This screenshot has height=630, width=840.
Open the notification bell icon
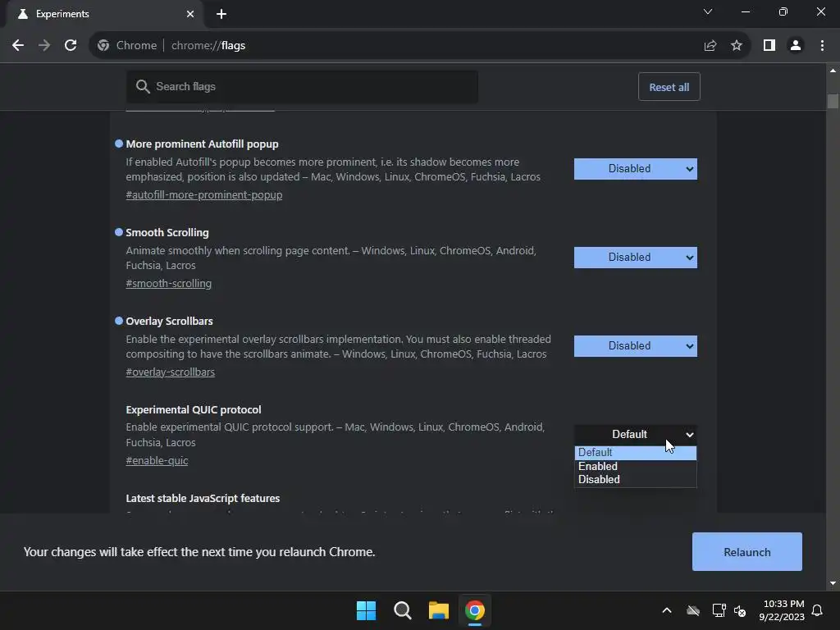(x=818, y=610)
